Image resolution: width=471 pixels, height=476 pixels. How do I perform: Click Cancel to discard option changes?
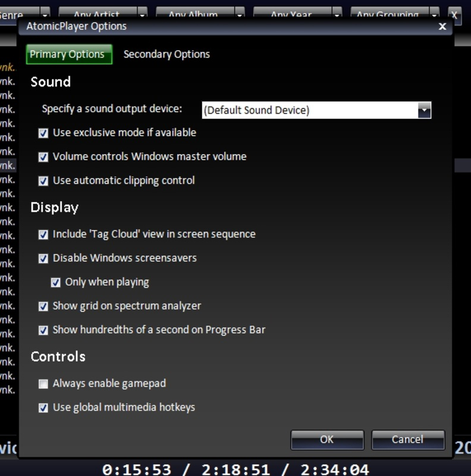click(x=408, y=440)
